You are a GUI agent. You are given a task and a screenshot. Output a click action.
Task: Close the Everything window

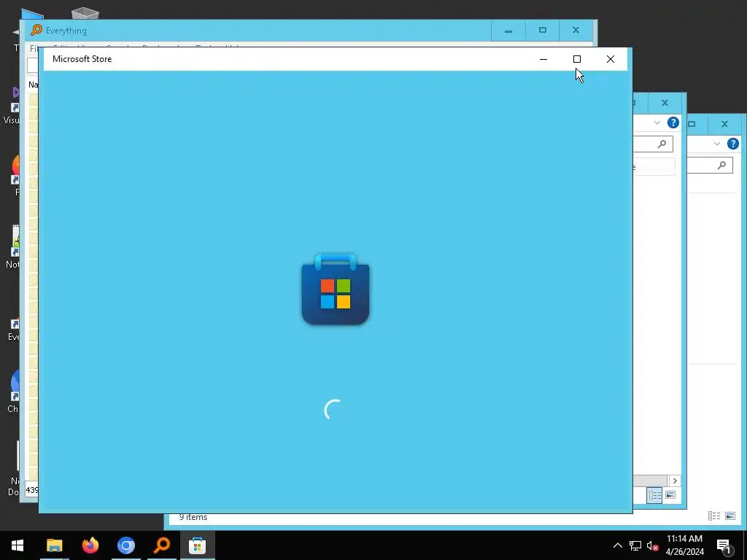click(x=576, y=31)
